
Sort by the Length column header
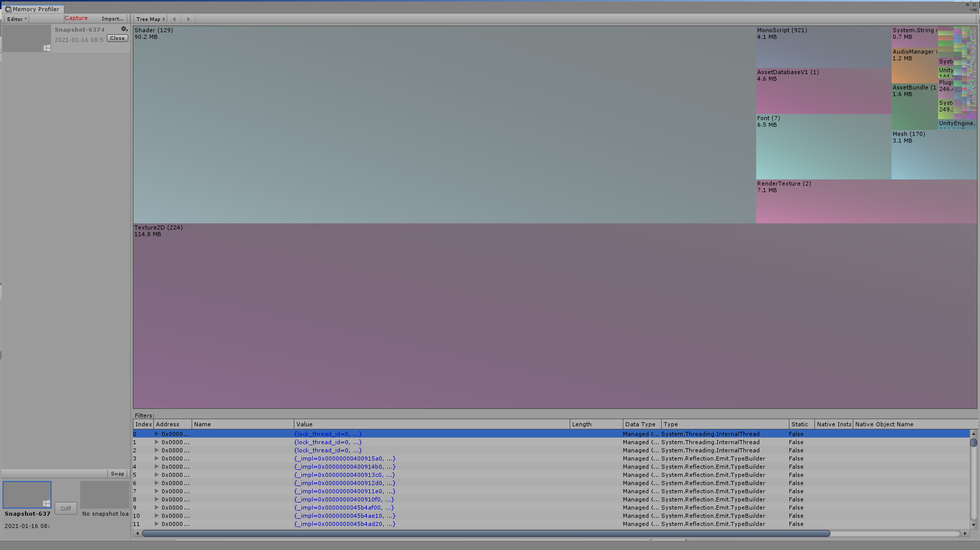(596, 424)
